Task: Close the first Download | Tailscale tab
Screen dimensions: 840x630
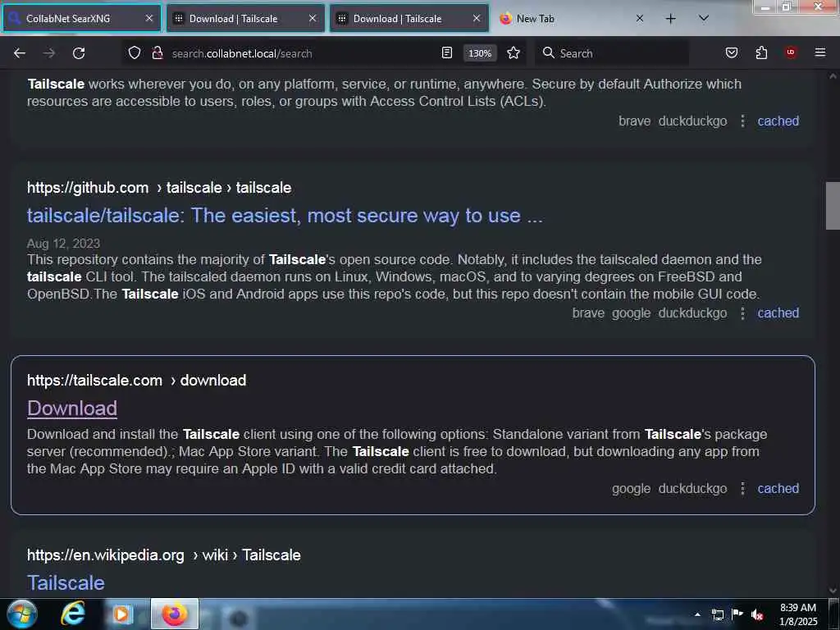Action: click(x=313, y=19)
